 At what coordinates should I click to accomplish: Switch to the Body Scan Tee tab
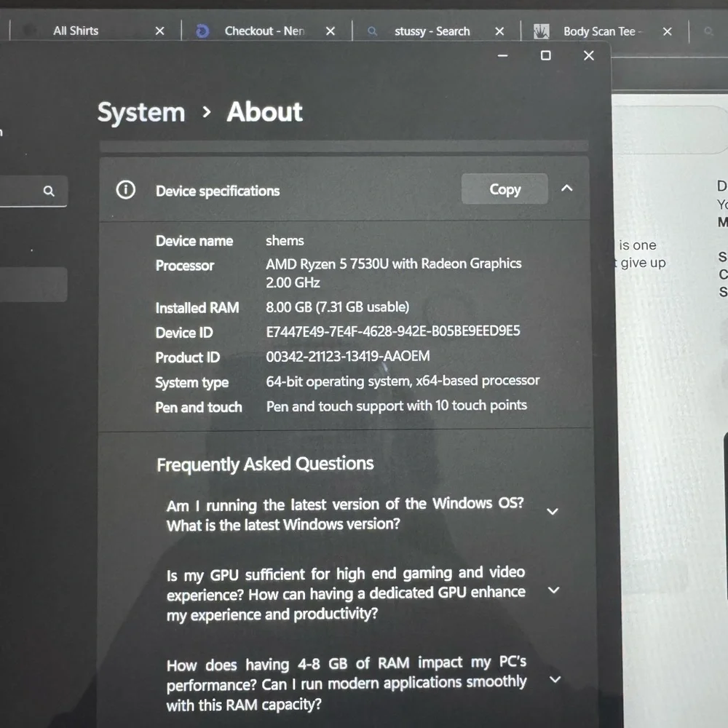click(x=600, y=31)
